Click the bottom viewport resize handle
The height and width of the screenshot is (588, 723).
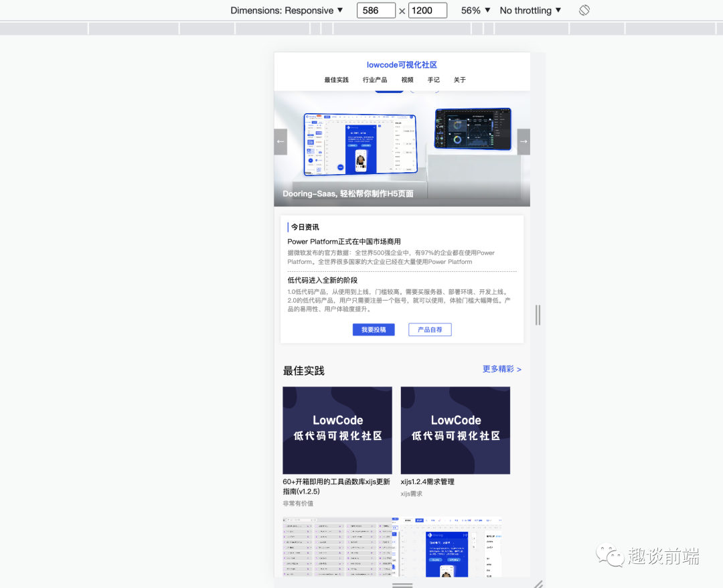point(402,585)
